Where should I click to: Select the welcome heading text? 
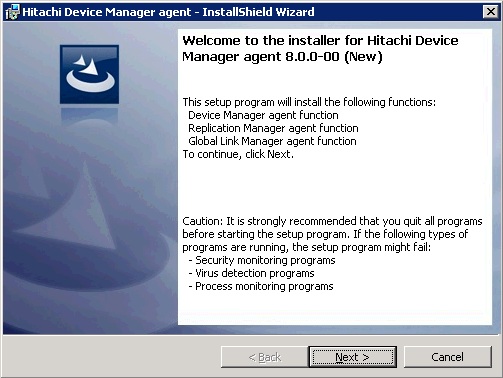point(320,48)
